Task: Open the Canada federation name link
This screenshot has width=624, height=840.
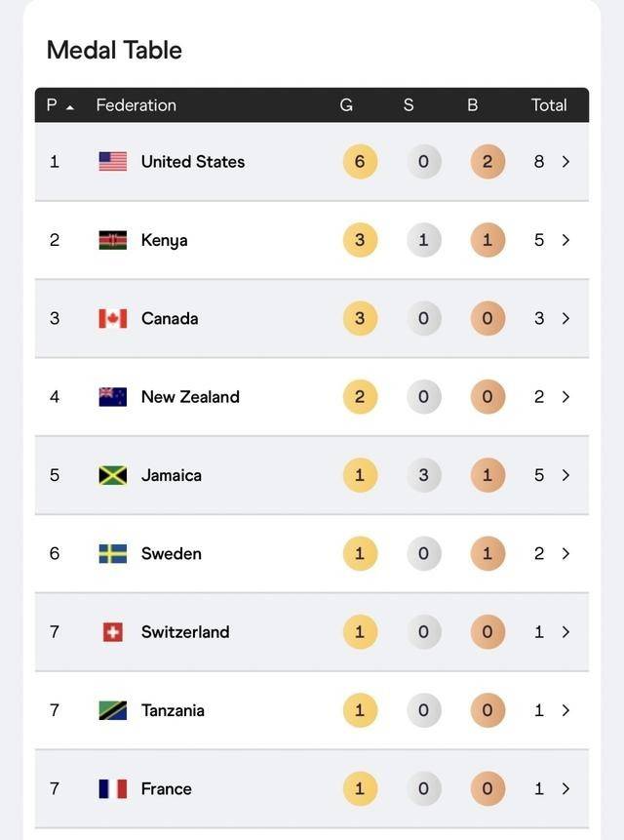Action: pyautogui.click(x=170, y=319)
